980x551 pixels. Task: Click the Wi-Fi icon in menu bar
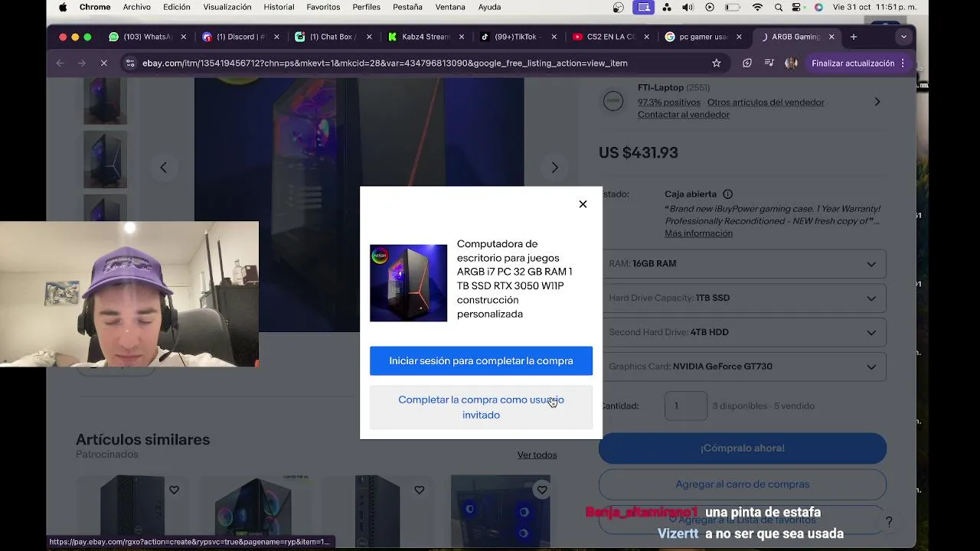click(x=757, y=8)
